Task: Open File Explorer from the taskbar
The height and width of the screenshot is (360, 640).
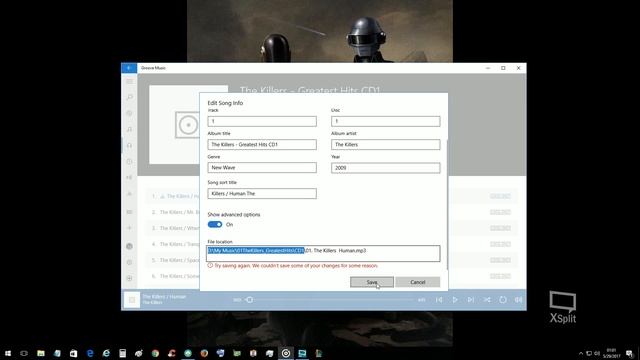Action: click(x=41, y=353)
